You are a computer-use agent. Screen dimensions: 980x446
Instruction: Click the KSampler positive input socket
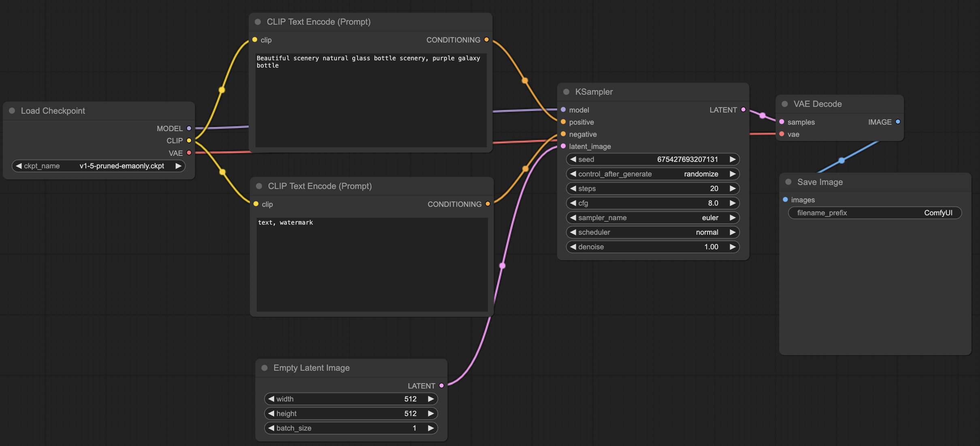pyautogui.click(x=563, y=122)
